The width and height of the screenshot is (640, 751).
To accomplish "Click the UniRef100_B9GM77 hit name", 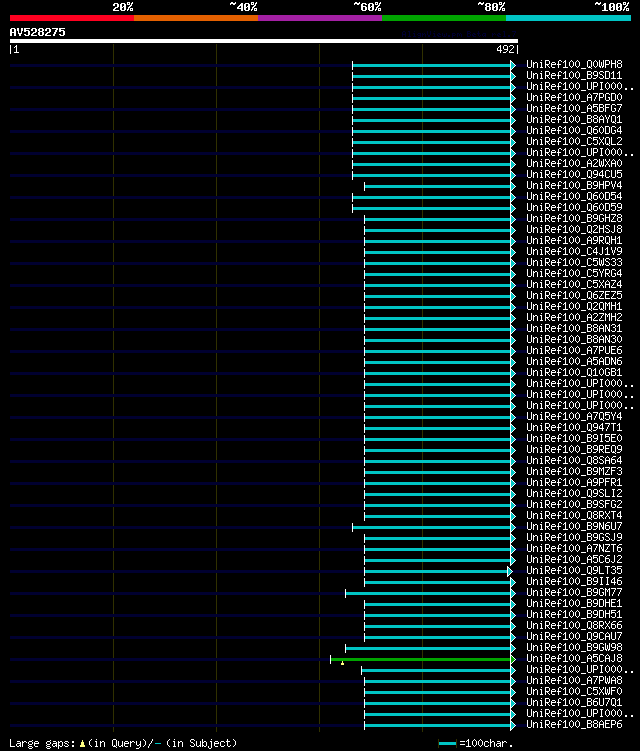I will point(574,593).
